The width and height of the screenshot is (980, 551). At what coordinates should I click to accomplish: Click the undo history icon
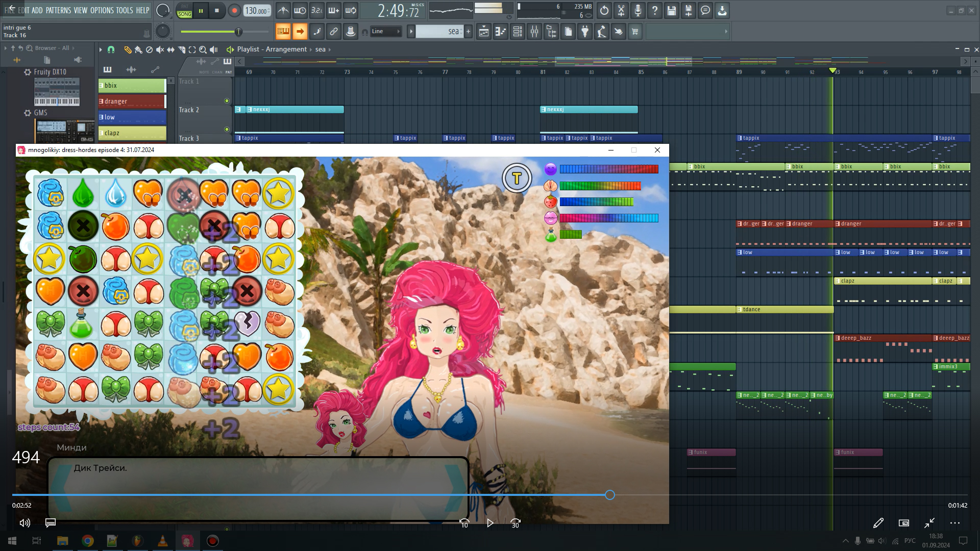[x=604, y=10]
